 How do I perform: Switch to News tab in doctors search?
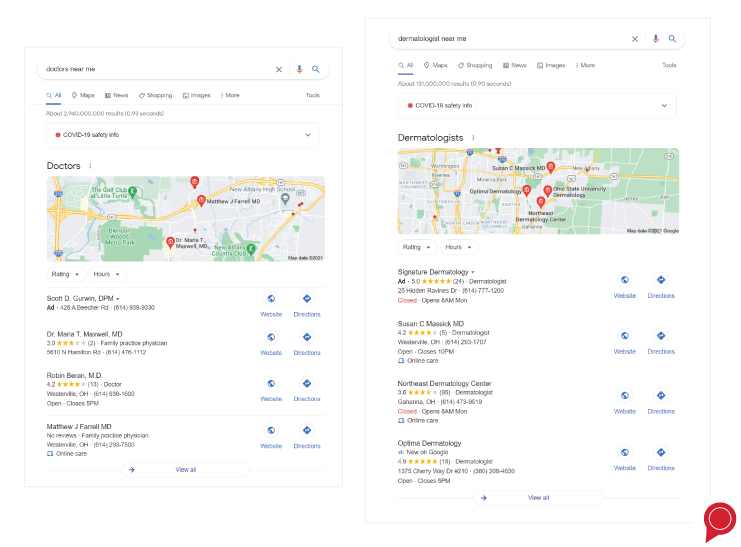pos(117,96)
